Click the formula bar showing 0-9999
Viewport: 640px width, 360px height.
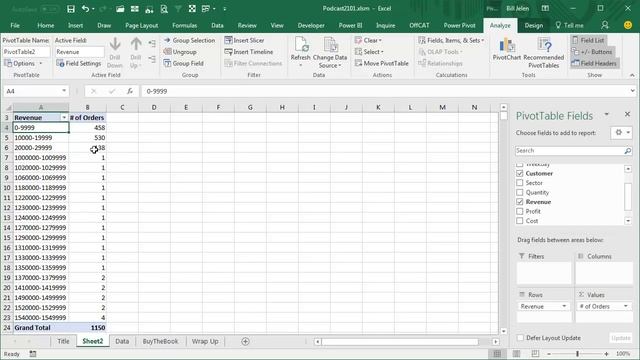(x=385, y=91)
